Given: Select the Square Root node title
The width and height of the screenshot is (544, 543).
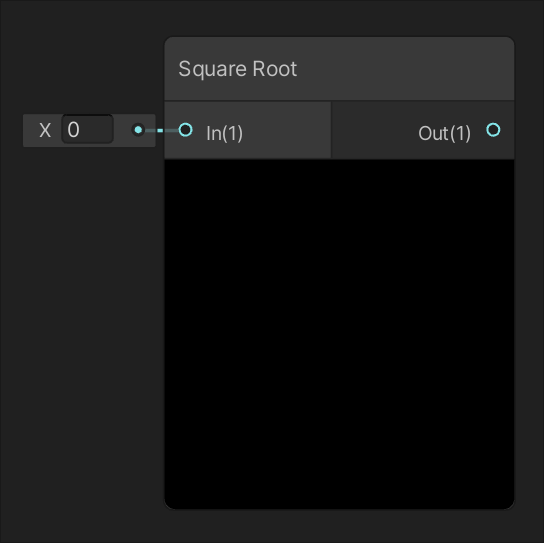Looking at the screenshot, I should 238,69.
